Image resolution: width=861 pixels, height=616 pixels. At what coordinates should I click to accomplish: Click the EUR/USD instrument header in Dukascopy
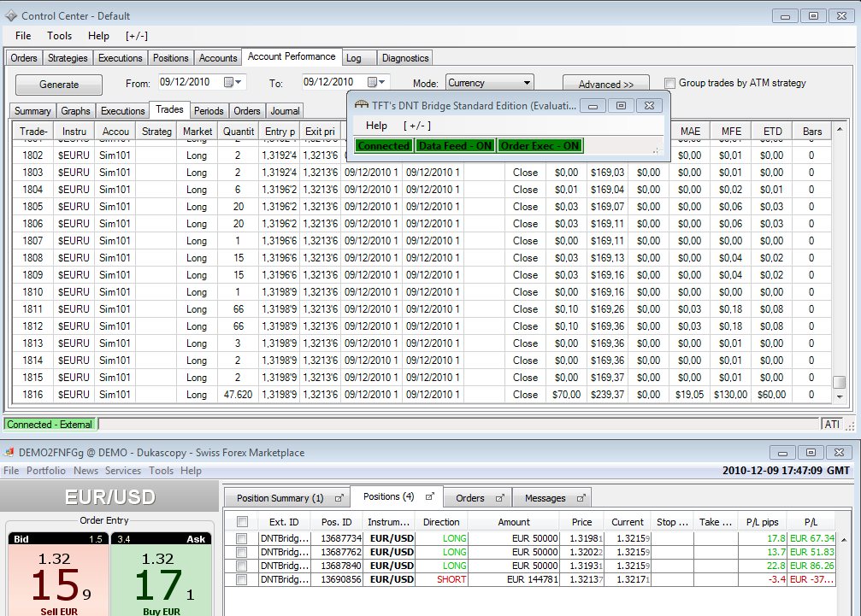[x=109, y=497]
